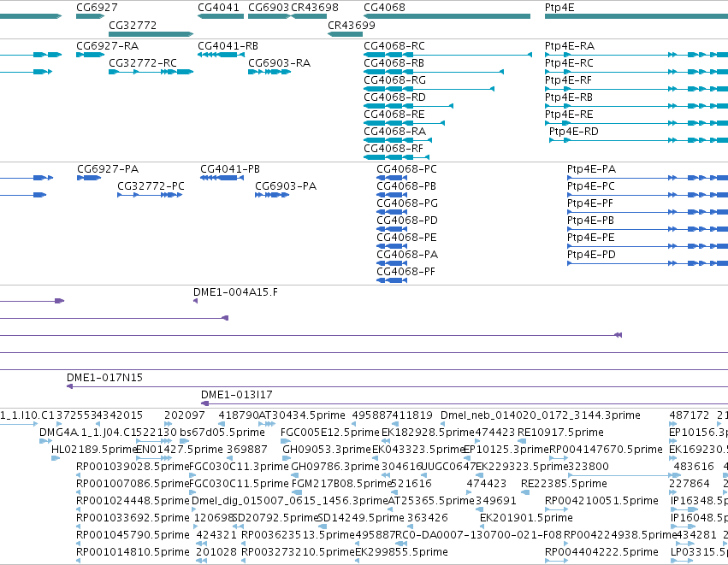Select protein CG4068-PB
Viewport: 728px width, 565px height.
click(392, 195)
